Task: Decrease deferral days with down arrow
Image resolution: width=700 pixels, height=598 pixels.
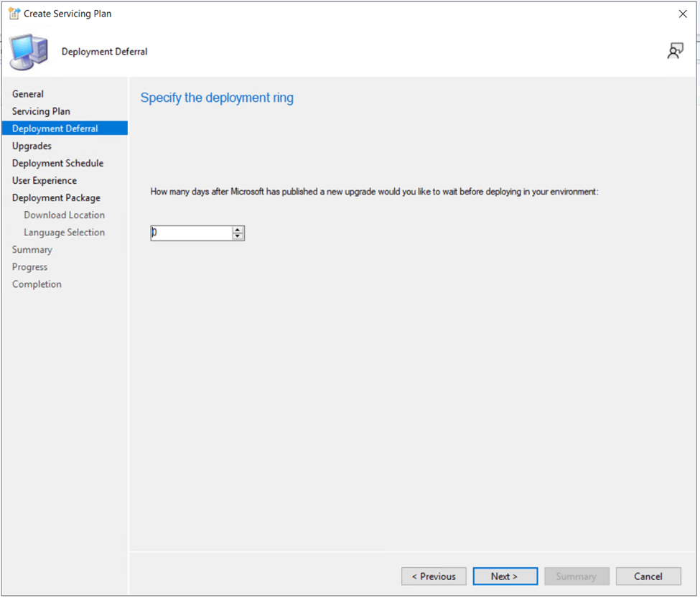Action: (x=238, y=236)
